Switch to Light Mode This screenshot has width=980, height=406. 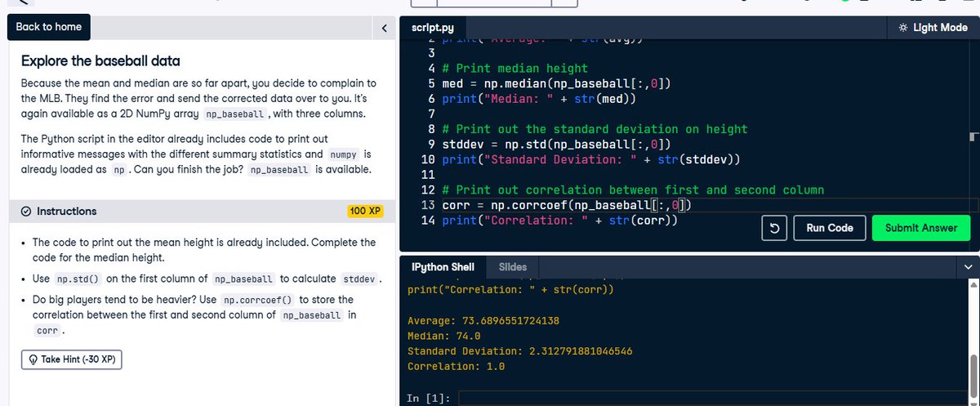click(x=932, y=28)
